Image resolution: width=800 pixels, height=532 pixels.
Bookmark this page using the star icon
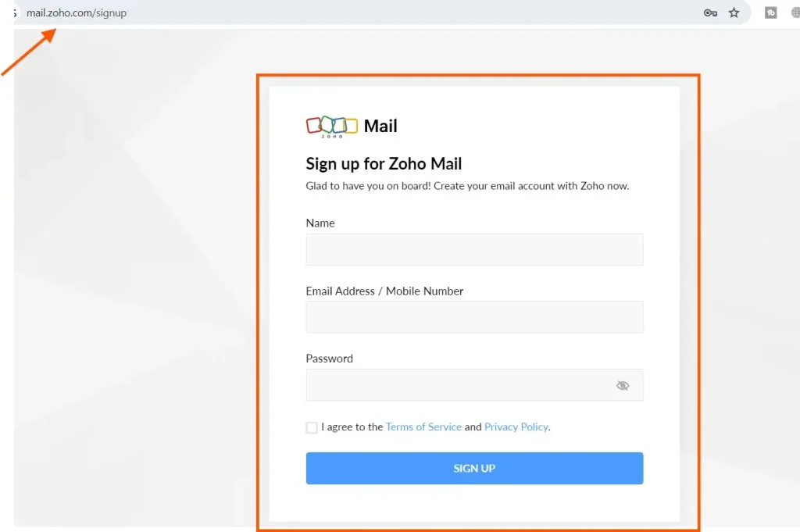tap(734, 12)
